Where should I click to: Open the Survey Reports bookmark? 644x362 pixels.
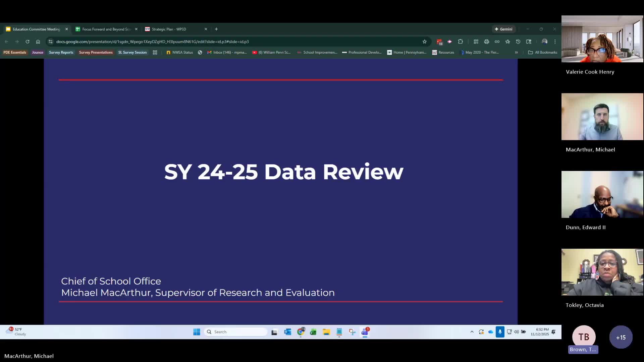pyautogui.click(x=61, y=52)
